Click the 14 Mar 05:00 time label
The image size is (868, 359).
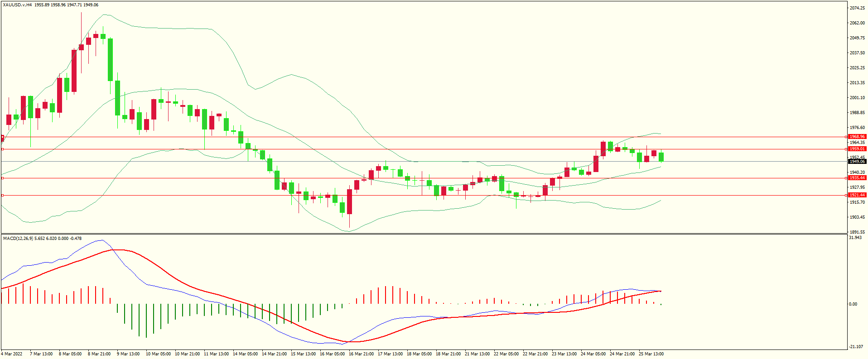[x=245, y=354]
